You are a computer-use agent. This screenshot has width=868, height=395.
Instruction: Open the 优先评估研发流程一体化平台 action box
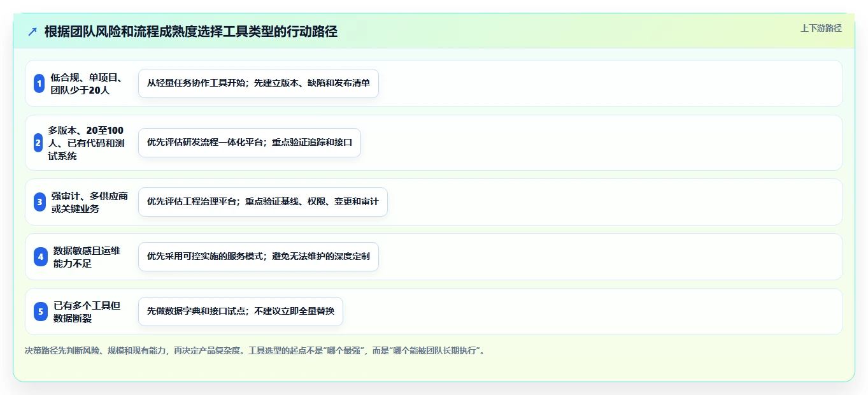coord(250,143)
